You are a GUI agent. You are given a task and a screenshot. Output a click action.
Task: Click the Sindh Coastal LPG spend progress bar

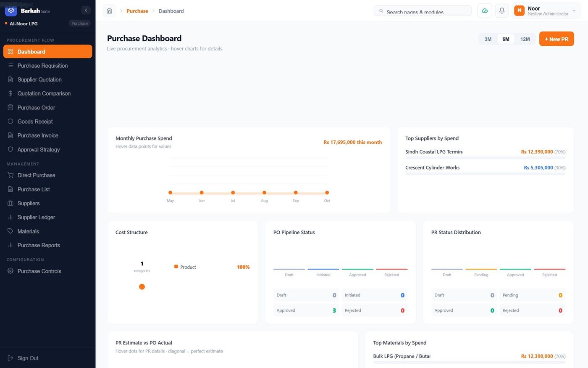pyautogui.click(x=485, y=158)
